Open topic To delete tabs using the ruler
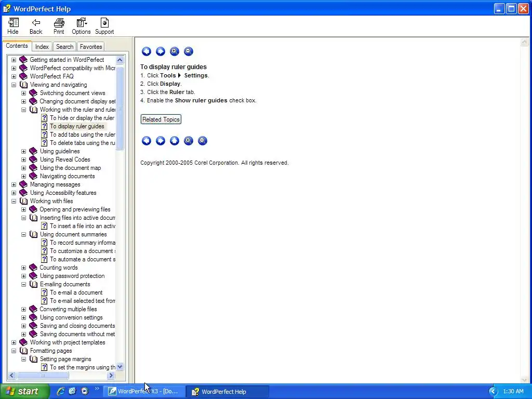The height and width of the screenshot is (399, 532). pos(83,143)
